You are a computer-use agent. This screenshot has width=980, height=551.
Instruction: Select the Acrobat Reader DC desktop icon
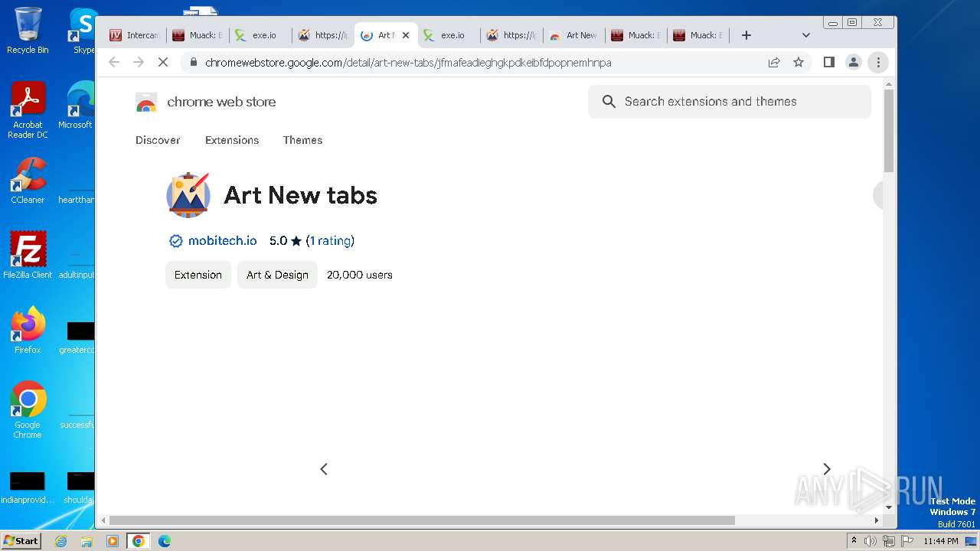click(28, 109)
